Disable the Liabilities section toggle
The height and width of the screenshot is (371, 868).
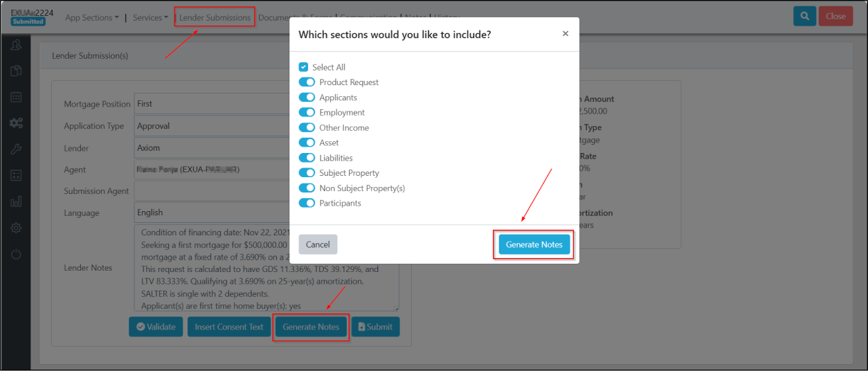pyautogui.click(x=307, y=158)
